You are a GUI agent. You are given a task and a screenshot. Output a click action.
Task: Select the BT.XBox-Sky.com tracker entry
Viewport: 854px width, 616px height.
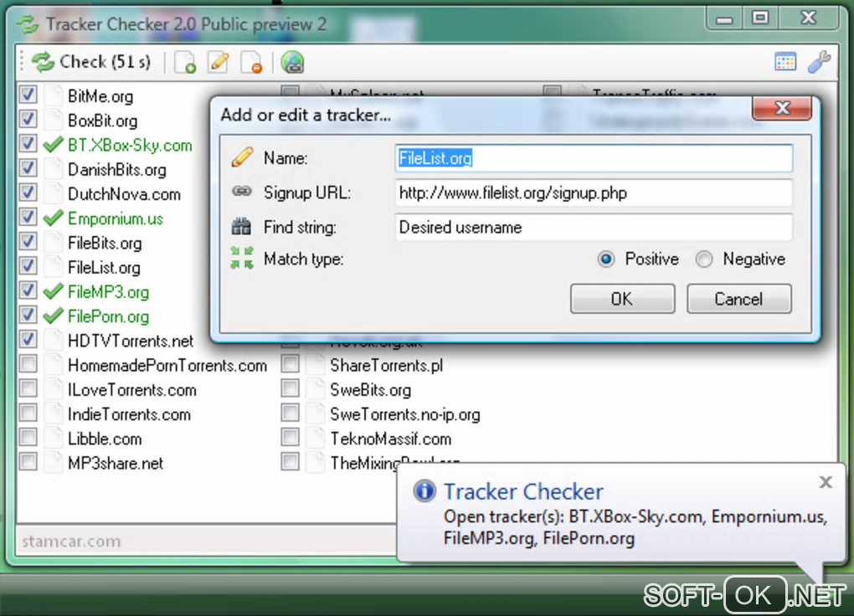(130, 145)
